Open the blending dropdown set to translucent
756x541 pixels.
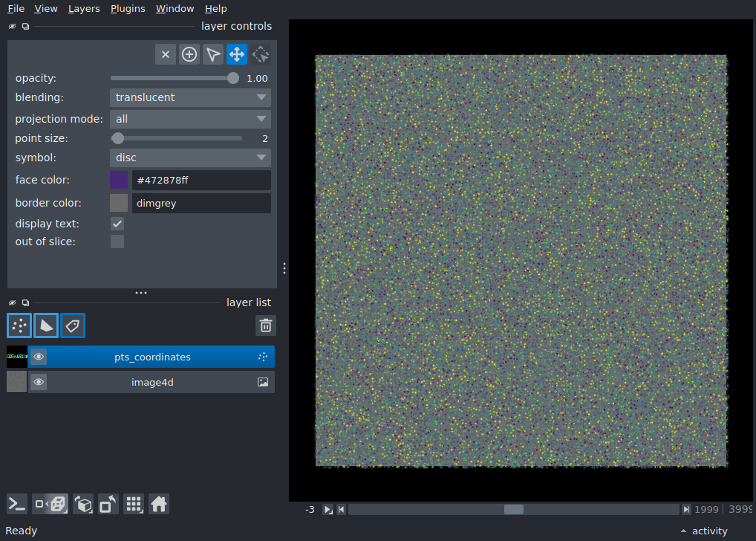click(x=190, y=97)
